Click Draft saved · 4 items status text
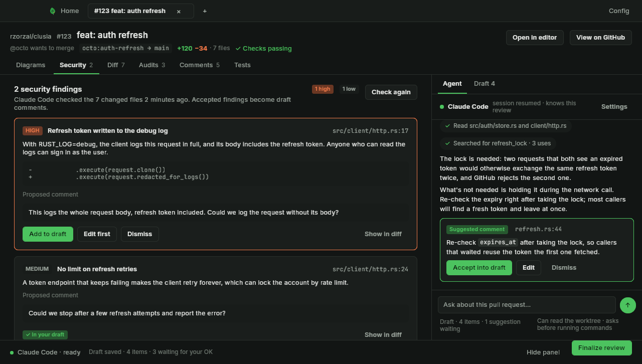The height and width of the screenshot is (364, 642). click(150, 352)
